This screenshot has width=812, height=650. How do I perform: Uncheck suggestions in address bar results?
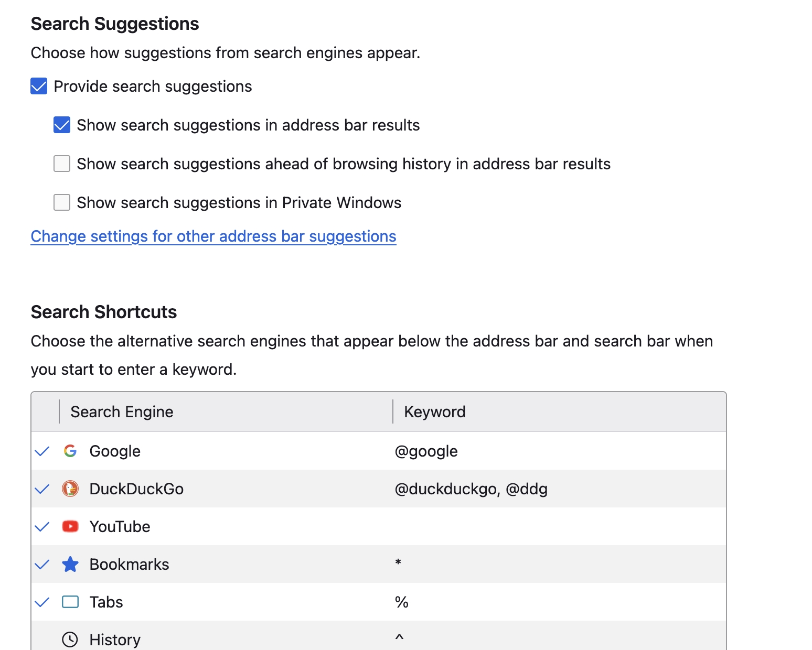point(62,125)
